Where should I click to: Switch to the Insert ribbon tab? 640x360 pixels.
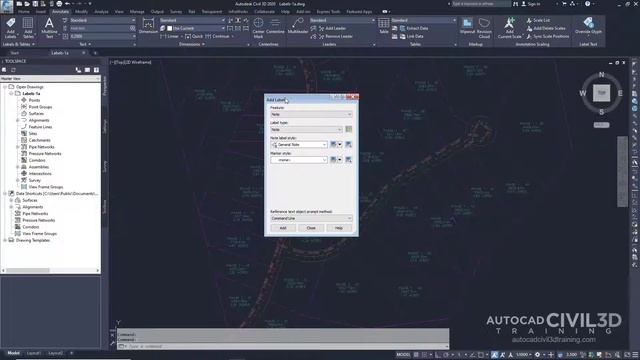[40, 12]
